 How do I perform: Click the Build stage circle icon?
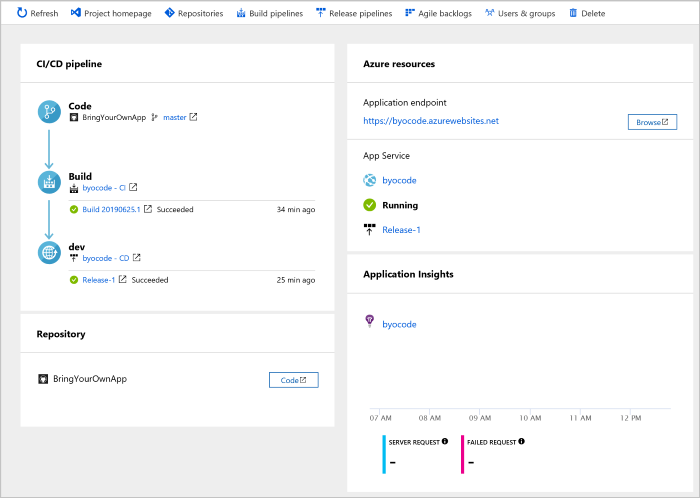[49, 181]
